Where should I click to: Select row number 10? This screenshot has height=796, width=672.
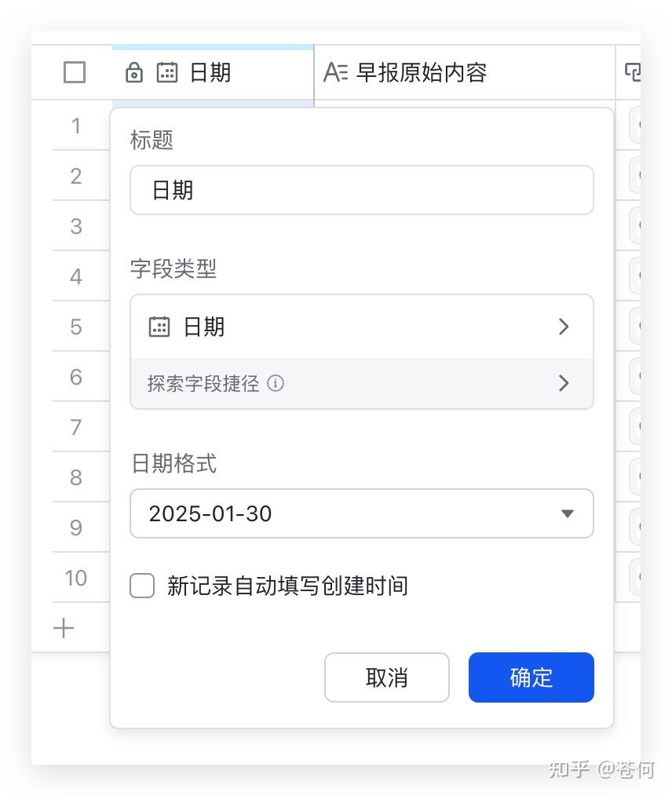click(76, 578)
